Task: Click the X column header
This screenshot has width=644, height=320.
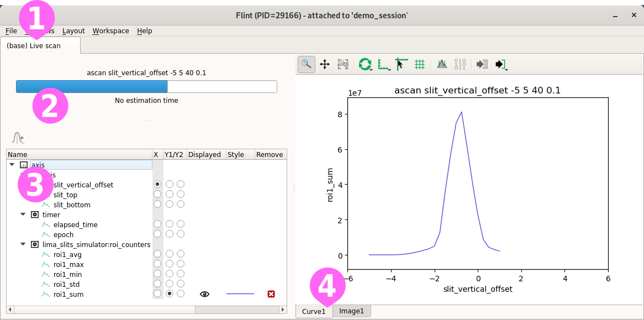Action: 157,154
